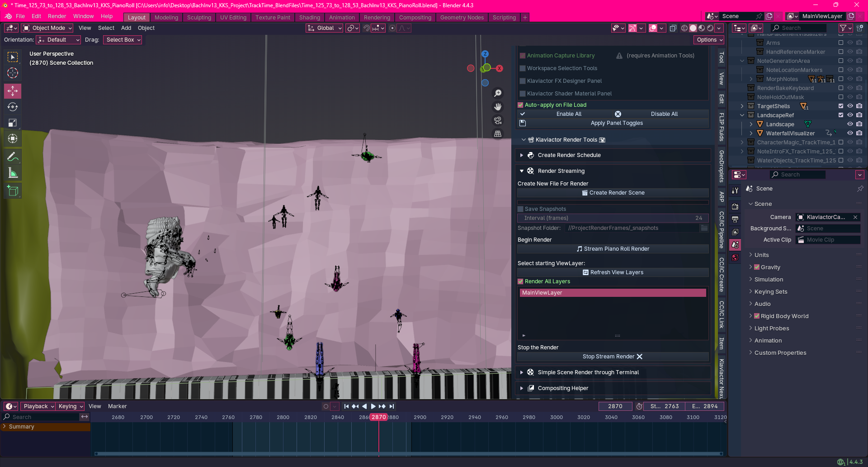Select the Scale tool
Image resolution: width=868 pixels, height=467 pixels.
[13, 123]
